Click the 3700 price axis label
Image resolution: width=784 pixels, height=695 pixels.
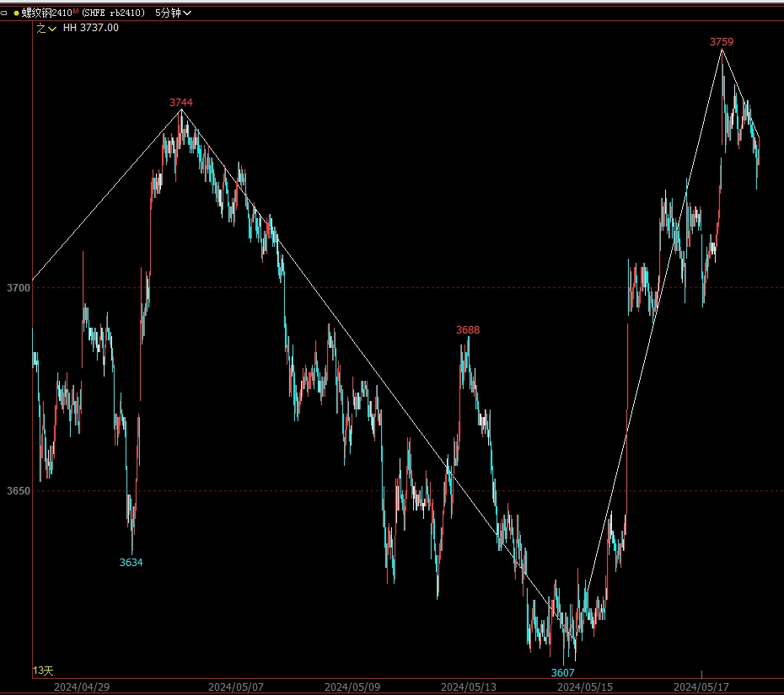(x=19, y=288)
